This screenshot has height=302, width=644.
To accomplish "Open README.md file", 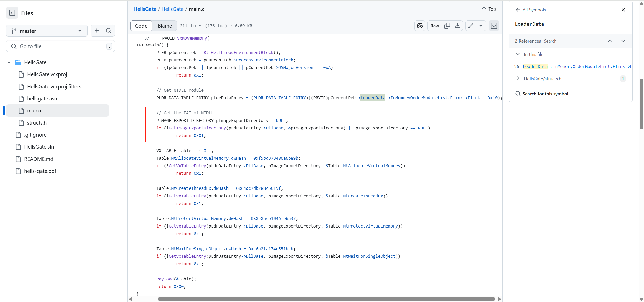I will 39,159.
